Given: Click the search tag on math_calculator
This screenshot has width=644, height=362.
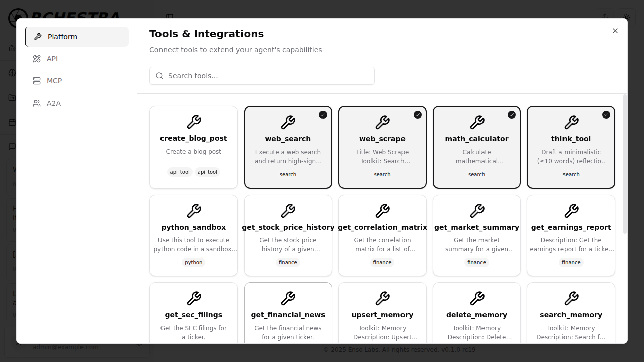Looking at the screenshot, I should point(476,174).
